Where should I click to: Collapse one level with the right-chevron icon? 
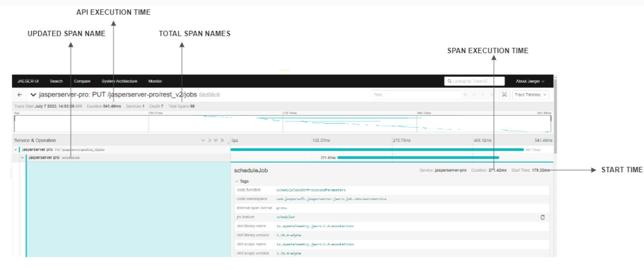(x=210, y=140)
